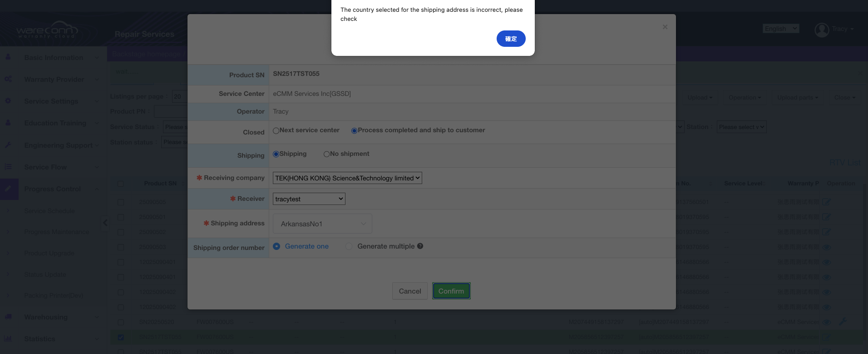The width and height of the screenshot is (868, 354).
Task: Click the Service Settings gear icon in sidebar
Action: (8, 101)
